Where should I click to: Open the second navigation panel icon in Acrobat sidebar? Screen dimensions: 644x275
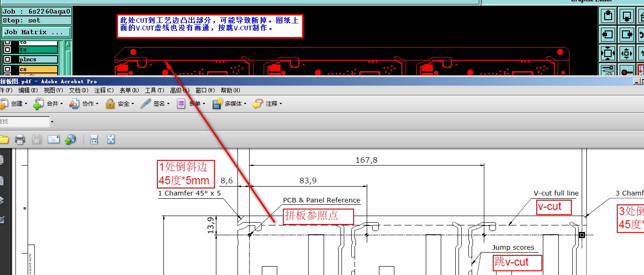click(1, 181)
